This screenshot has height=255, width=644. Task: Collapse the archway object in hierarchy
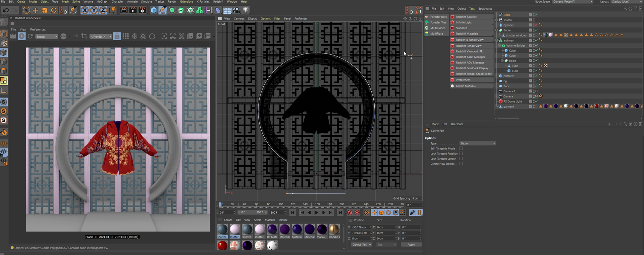[497, 40]
